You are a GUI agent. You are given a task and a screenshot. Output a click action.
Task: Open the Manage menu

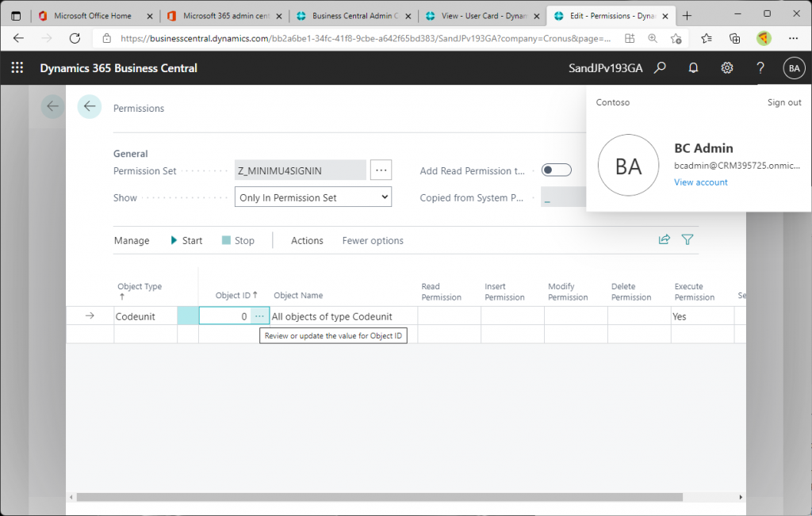[x=132, y=240]
